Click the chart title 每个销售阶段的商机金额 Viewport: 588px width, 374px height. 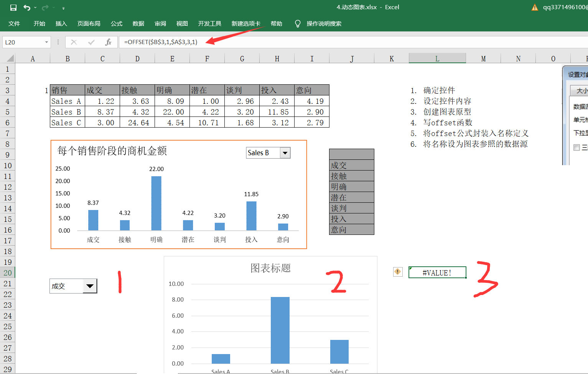(x=112, y=151)
